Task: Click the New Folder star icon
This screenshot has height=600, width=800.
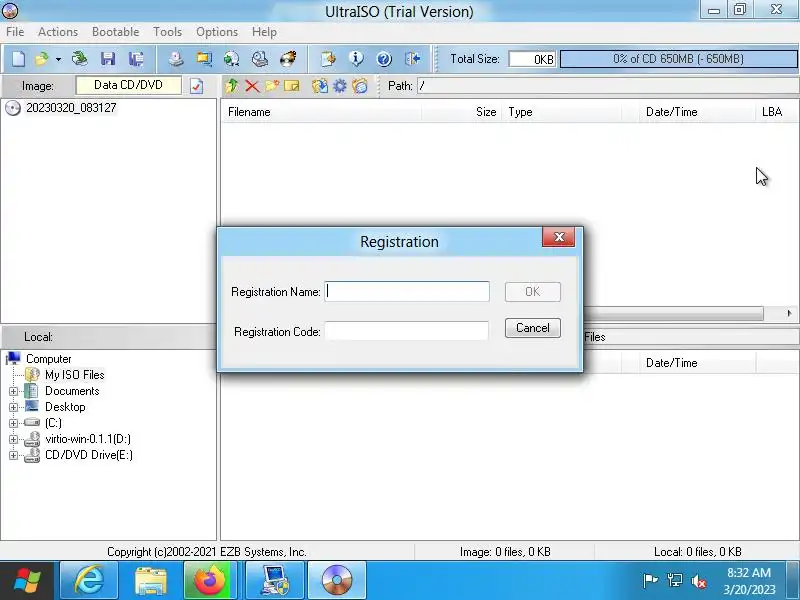Action: point(272,86)
